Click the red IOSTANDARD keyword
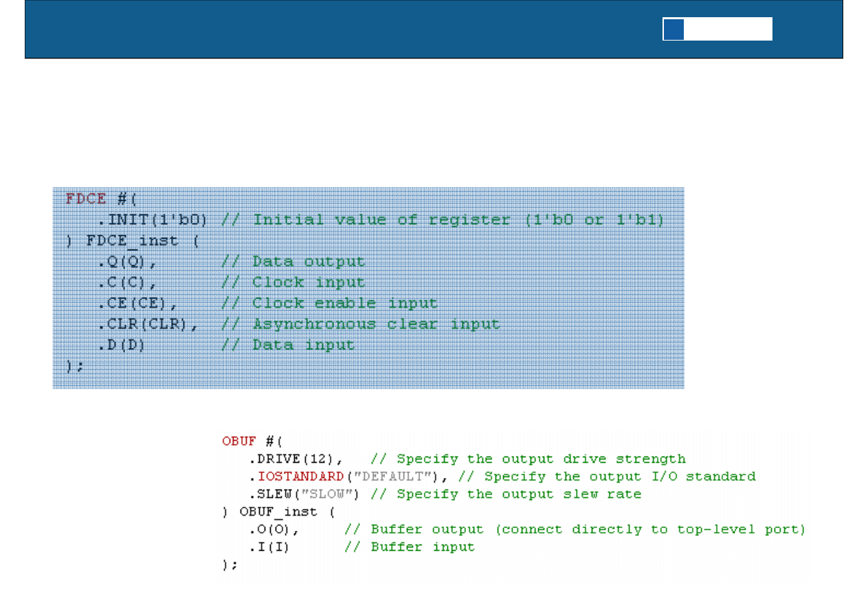 (x=300, y=476)
